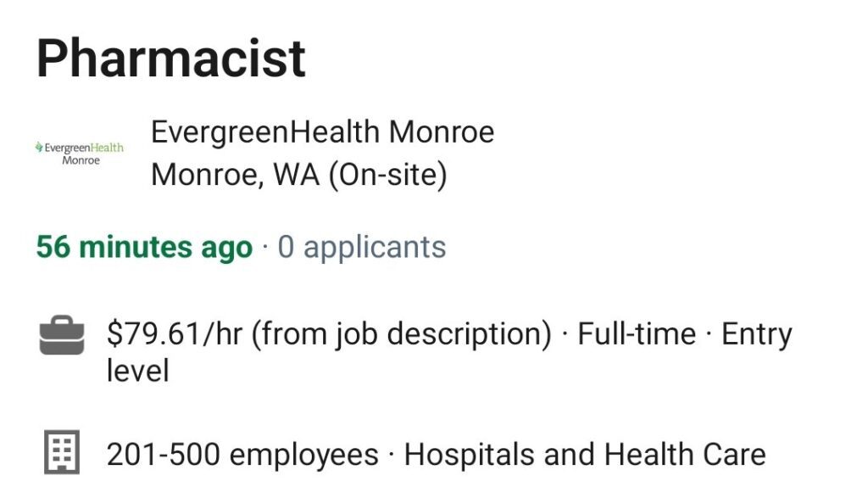
Task: Click the 201-500 employees text
Action: click(x=242, y=455)
